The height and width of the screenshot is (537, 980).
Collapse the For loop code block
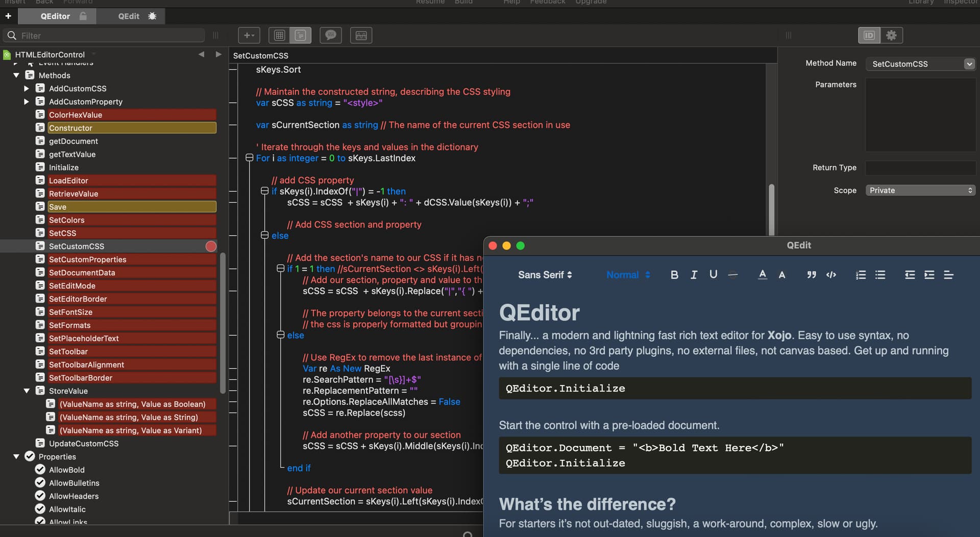[x=250, y=158]
